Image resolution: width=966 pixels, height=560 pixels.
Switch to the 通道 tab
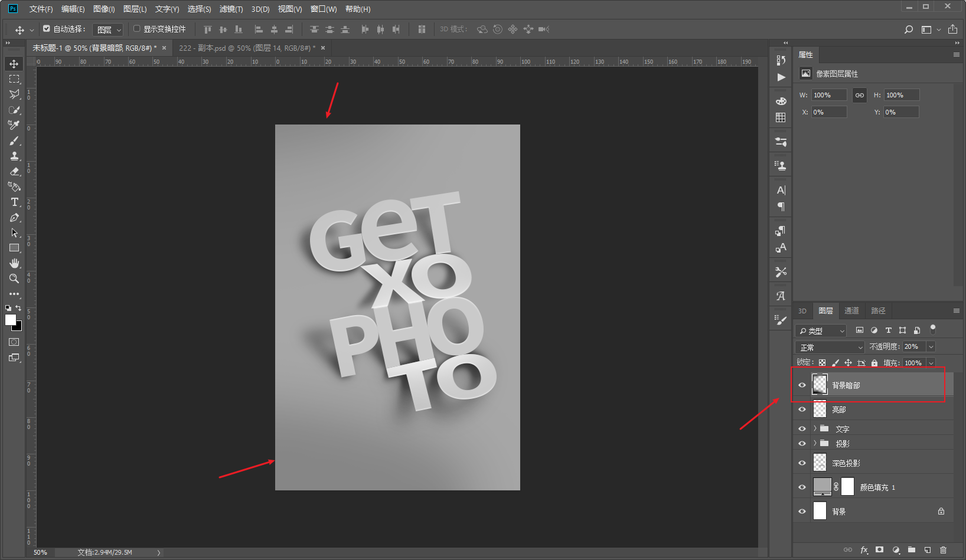[851, 311]
